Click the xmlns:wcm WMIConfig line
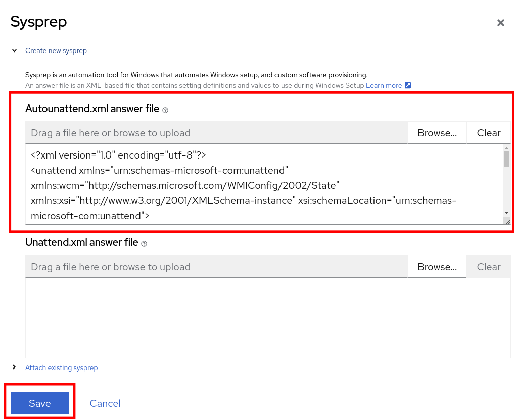The width and height of the screenshot is (514, 420). pyautogui.click(x=185, y=185)
